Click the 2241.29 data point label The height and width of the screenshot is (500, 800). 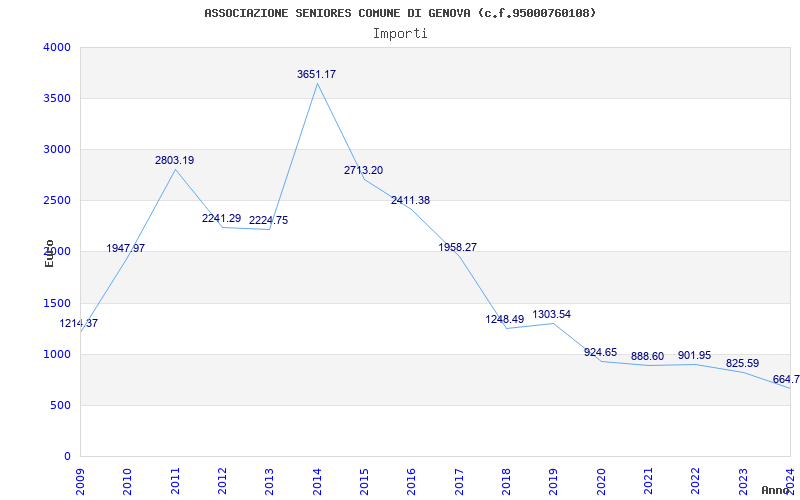pyautogui.click(x=221, y=219)
